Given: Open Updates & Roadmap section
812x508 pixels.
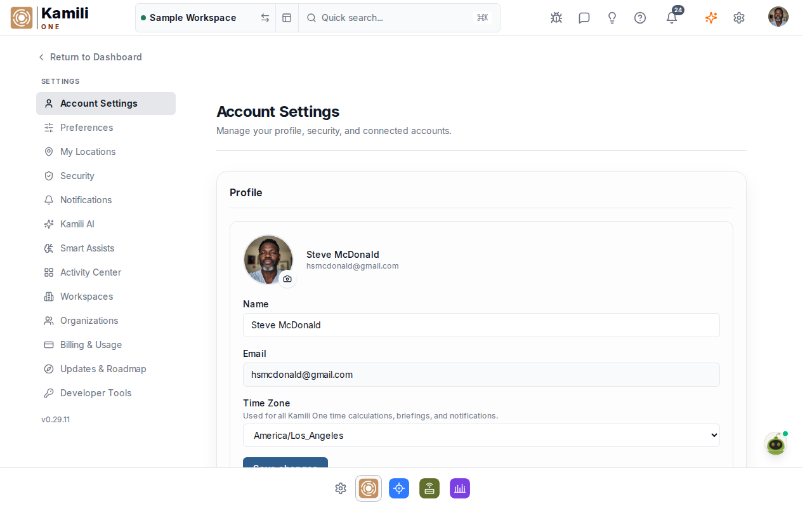Looking at the screenshot, I should coord(106,369).
